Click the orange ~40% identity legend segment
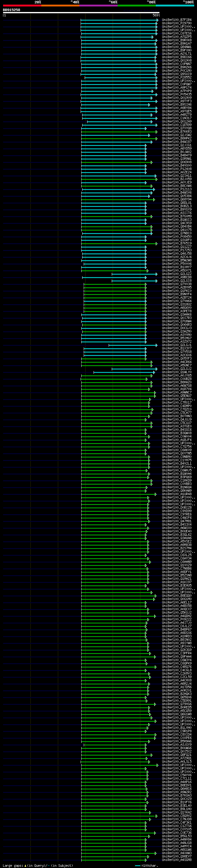The width and height of the screenshot is (197, 868). click(60, 6)
